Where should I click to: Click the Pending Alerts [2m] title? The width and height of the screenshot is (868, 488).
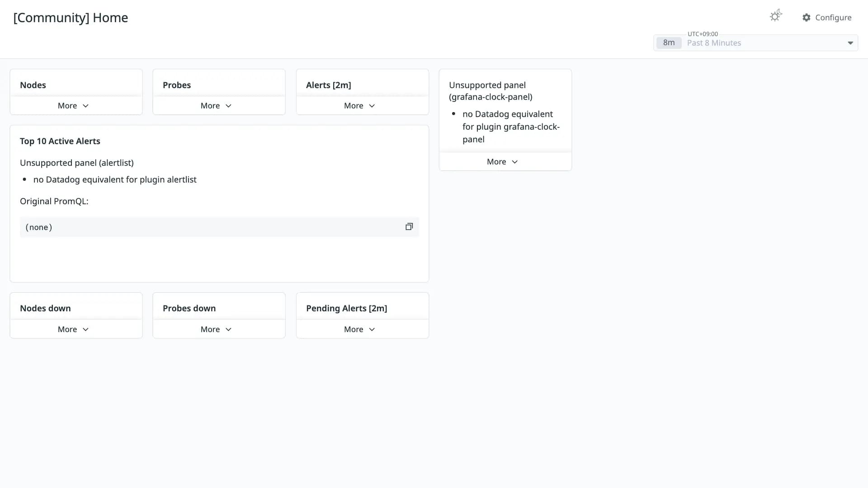(347, 308)
